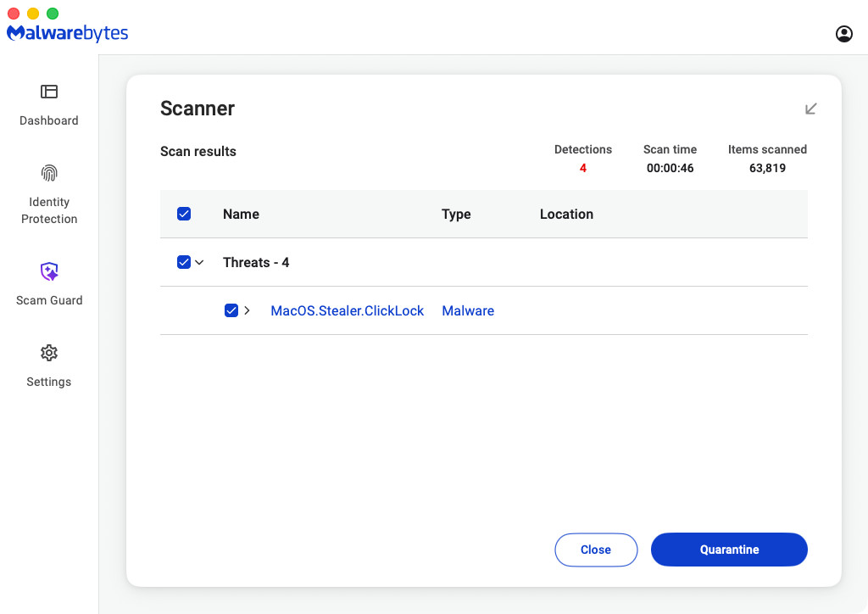Click the Detections label

(x=583, y=149)
